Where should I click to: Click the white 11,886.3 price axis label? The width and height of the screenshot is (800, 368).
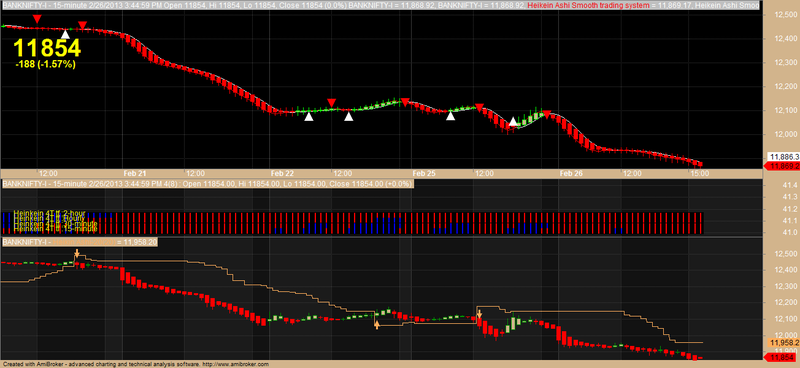click(x=783, y=157)
